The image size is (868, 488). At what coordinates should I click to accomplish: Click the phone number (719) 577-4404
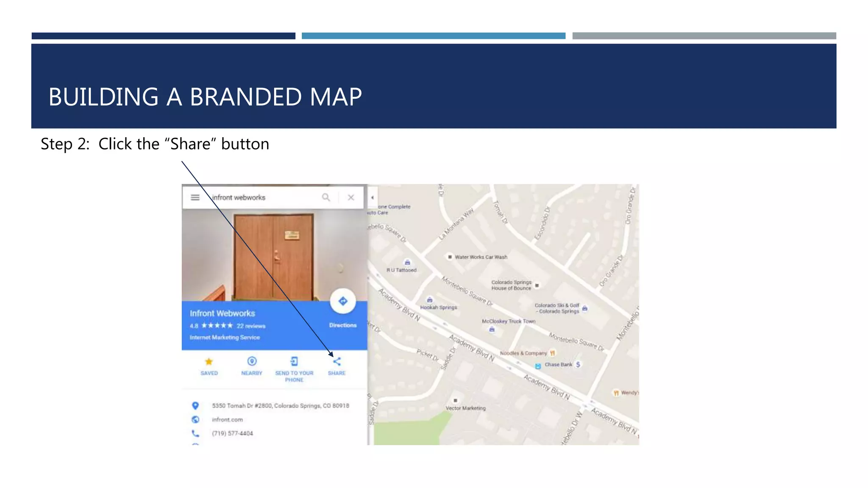(232, 433)
